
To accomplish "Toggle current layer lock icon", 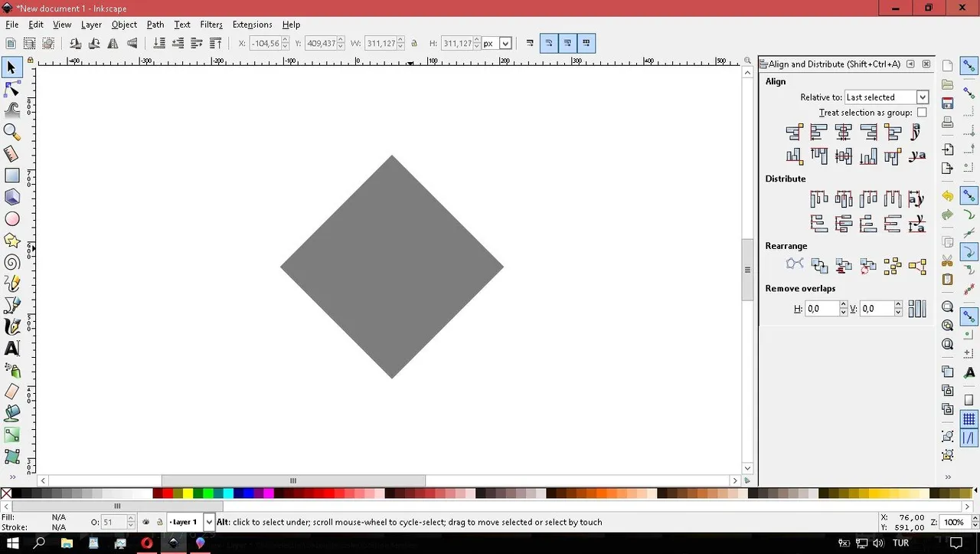I will point(159,522).
